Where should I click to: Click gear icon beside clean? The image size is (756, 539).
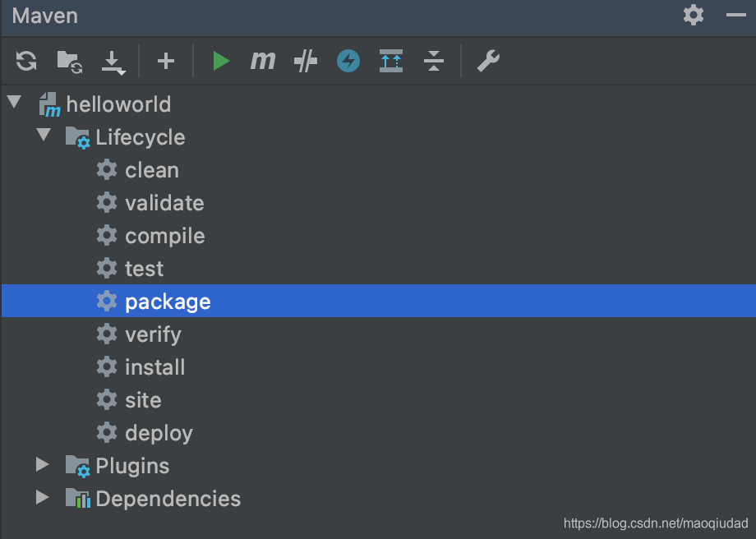tap(107, 170)
